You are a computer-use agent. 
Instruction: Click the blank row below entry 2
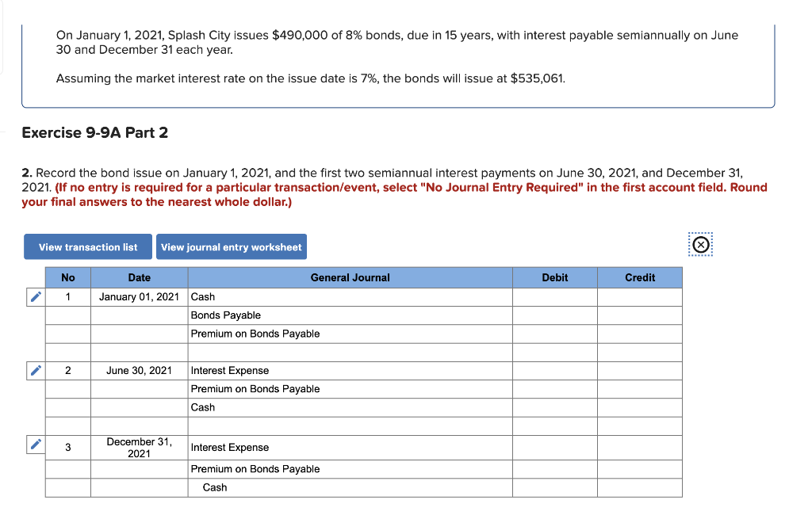[349, 426]
